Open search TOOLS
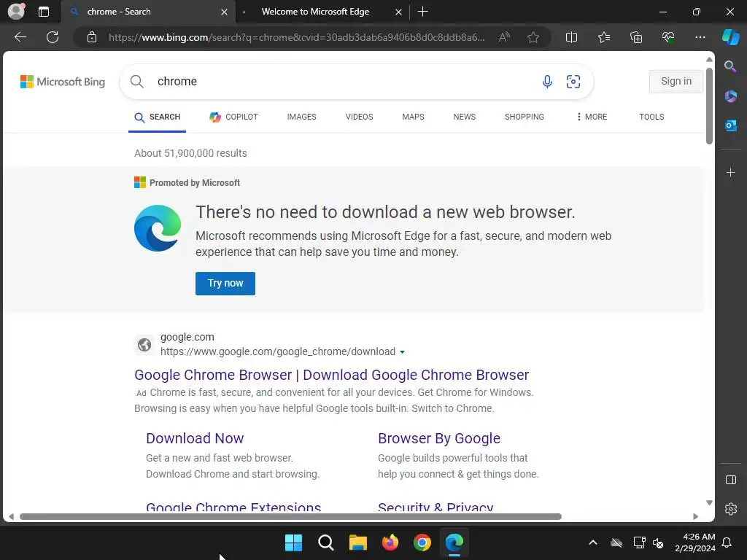 (x=651, y=117)
